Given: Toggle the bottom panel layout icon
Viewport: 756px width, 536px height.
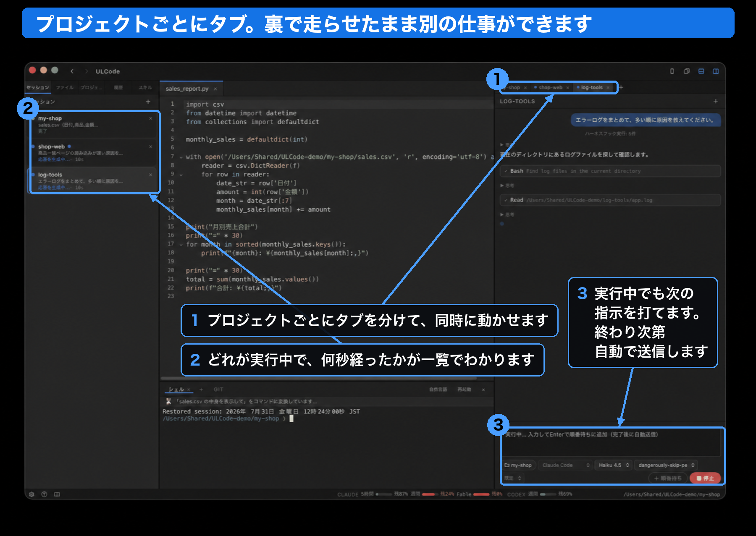Looking at the screenshot, I should click(701, 71).
